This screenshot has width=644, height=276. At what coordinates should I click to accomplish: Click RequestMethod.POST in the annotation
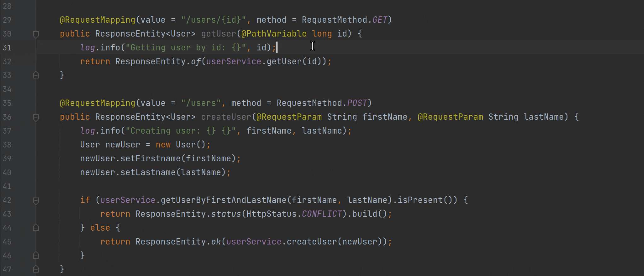321,103
